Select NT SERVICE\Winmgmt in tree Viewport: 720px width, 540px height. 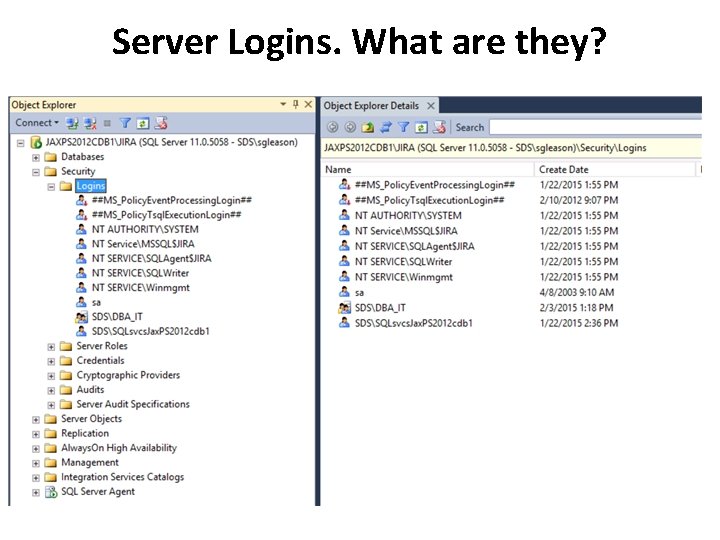[141, 288]
